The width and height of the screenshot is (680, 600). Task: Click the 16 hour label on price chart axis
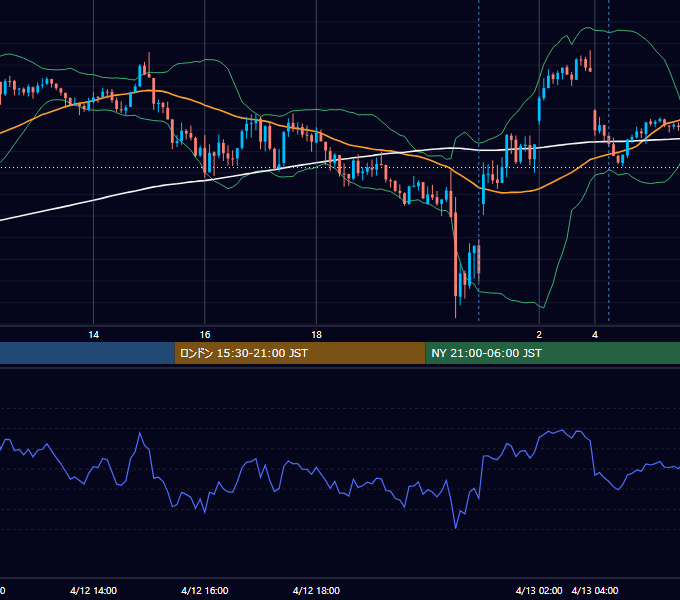(x=205, y=335)
